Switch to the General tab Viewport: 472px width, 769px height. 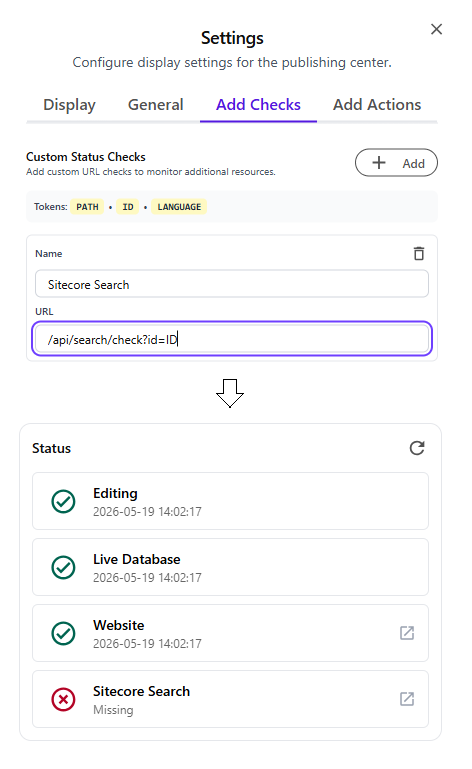pyautogui.click(x=156, y=104)
